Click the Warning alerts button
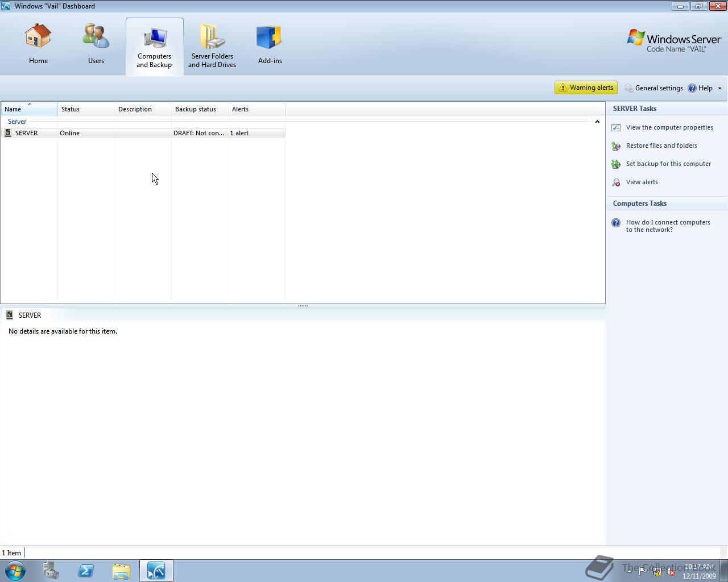 586,88
